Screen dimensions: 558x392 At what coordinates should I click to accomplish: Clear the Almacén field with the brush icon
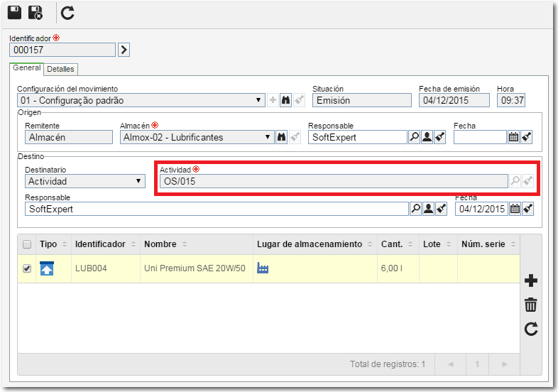pyautogui.click(x=295, y=137)
